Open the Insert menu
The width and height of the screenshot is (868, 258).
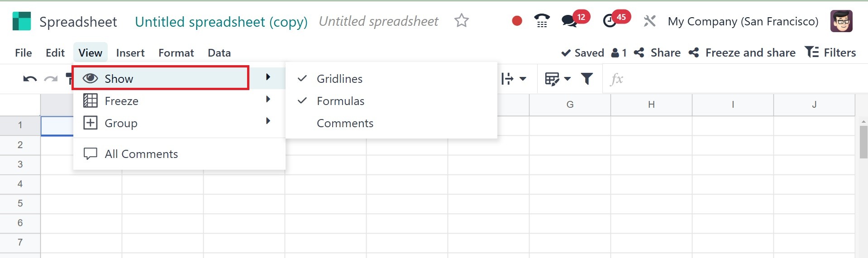pyautogui.click(x=130, y=53)
